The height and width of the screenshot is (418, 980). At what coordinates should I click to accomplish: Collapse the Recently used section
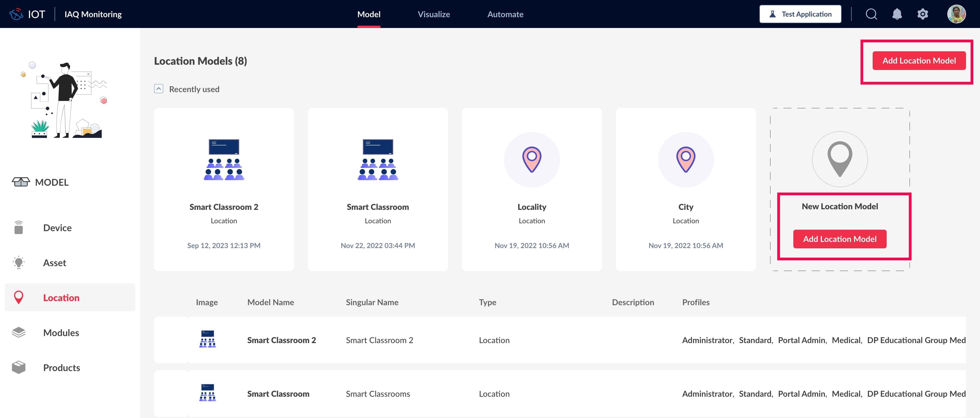[x=159, y=89]
